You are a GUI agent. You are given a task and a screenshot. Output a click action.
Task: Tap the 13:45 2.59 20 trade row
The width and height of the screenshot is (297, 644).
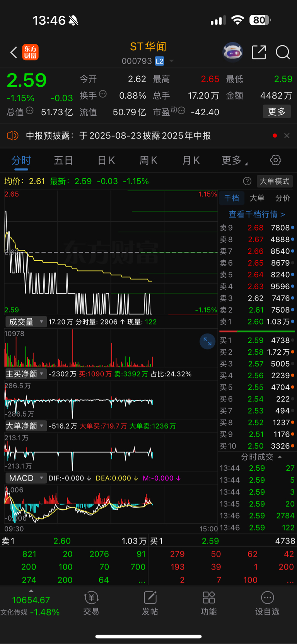point(257,504)
